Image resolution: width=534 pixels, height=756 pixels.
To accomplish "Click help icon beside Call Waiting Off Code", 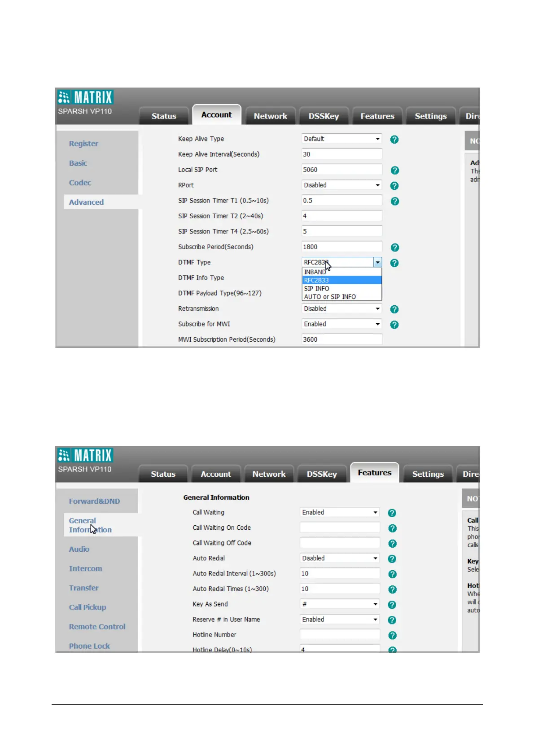I will pos(392,544).
